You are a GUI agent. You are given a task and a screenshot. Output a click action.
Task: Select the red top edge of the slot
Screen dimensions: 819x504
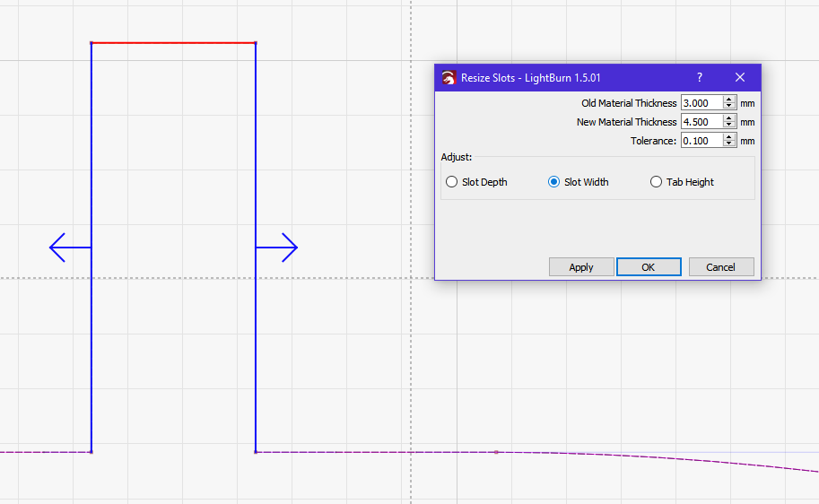pyautogui.click(x=173, y=43)
